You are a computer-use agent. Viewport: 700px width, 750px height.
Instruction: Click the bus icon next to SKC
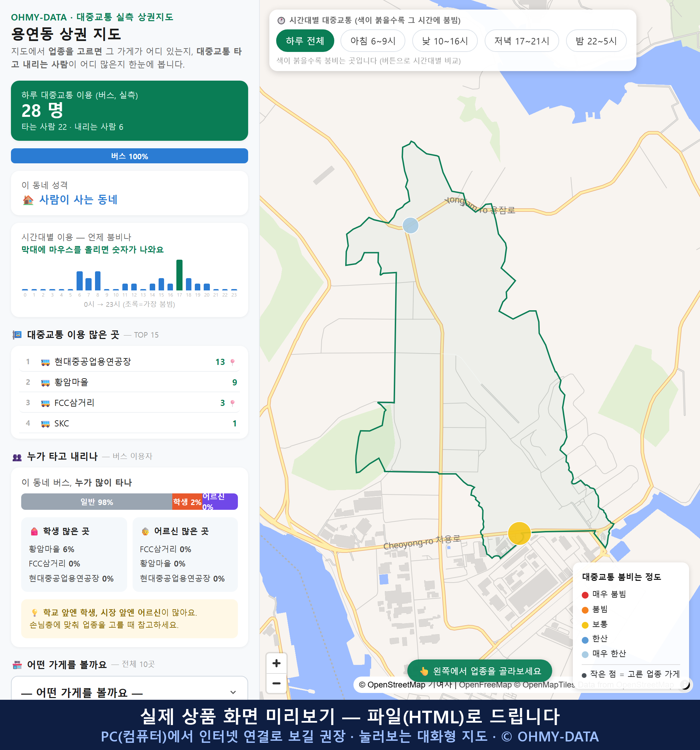coord(45,424)
